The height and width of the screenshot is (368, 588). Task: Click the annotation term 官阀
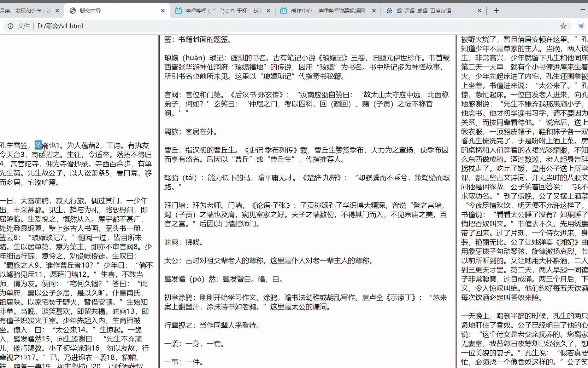click(171, 94)
